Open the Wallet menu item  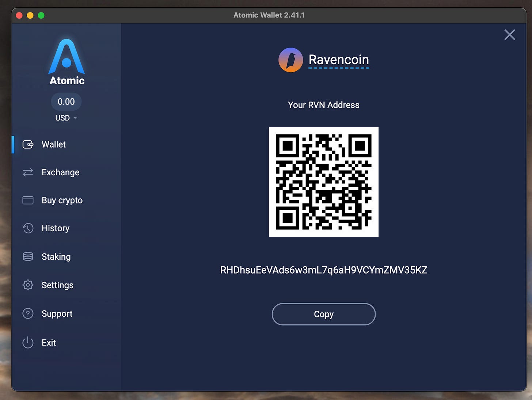54,144
